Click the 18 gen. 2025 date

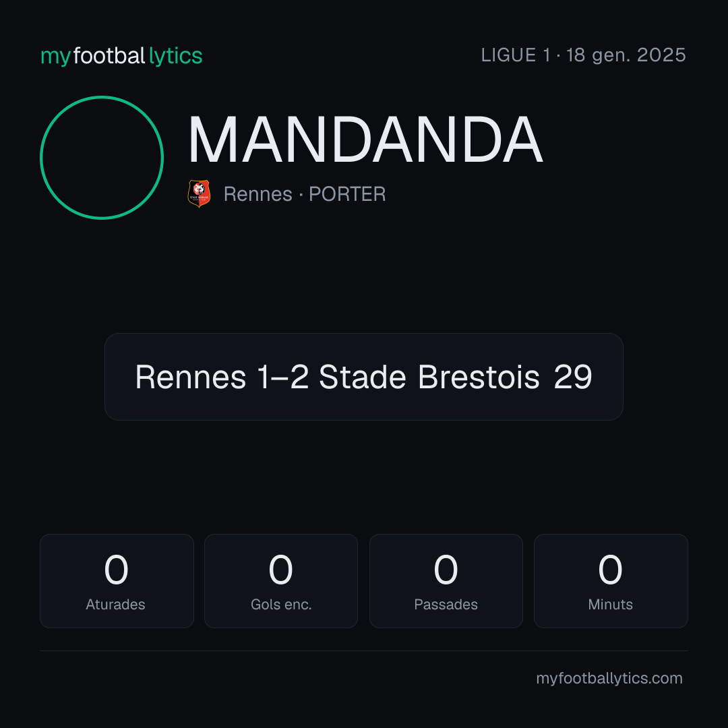(626, 55)
